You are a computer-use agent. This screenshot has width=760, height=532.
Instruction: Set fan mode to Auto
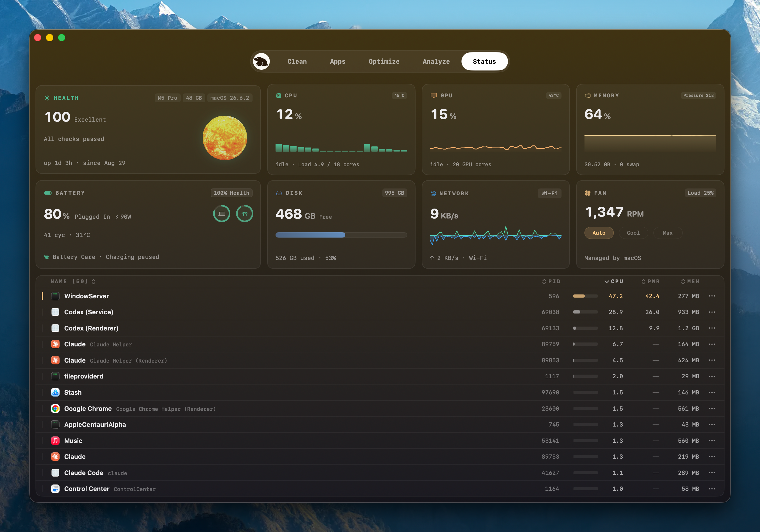pyautogui.click(x=599, y=233)
